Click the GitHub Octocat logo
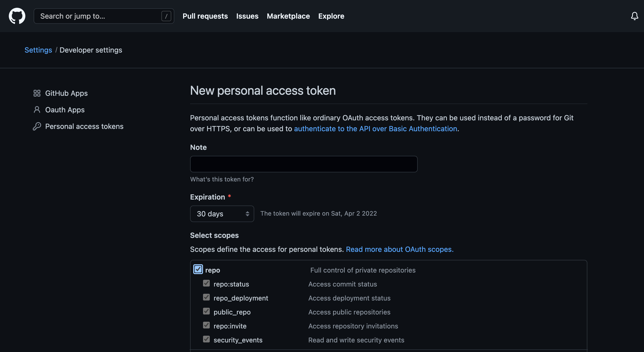The width and height of the screenshot is (644, 352). [17, 16]
